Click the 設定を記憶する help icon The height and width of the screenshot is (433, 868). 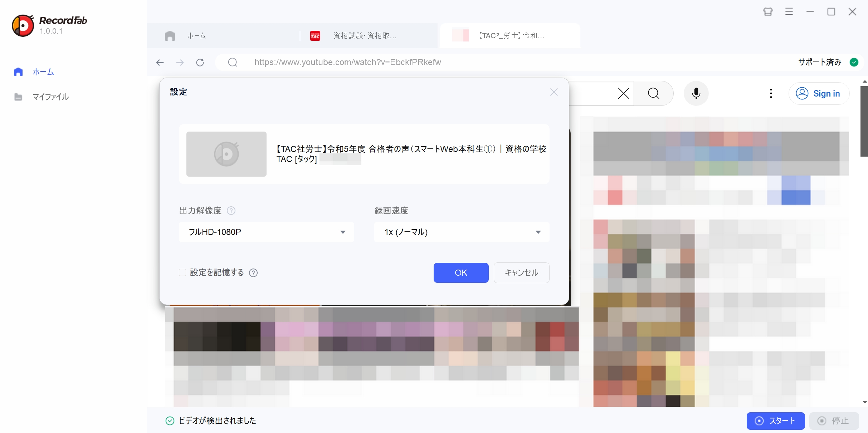pyautogui.click(x=253, y=273)
